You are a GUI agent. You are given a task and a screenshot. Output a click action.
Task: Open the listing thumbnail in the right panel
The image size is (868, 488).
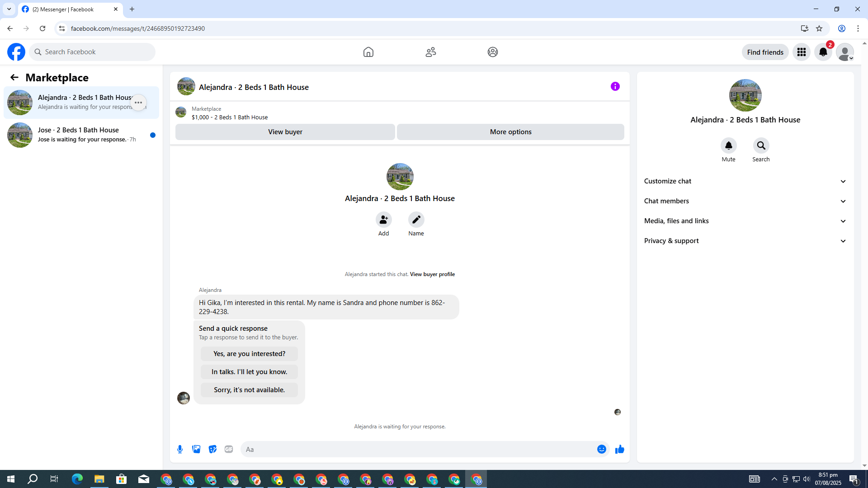(x=745, y=95)
